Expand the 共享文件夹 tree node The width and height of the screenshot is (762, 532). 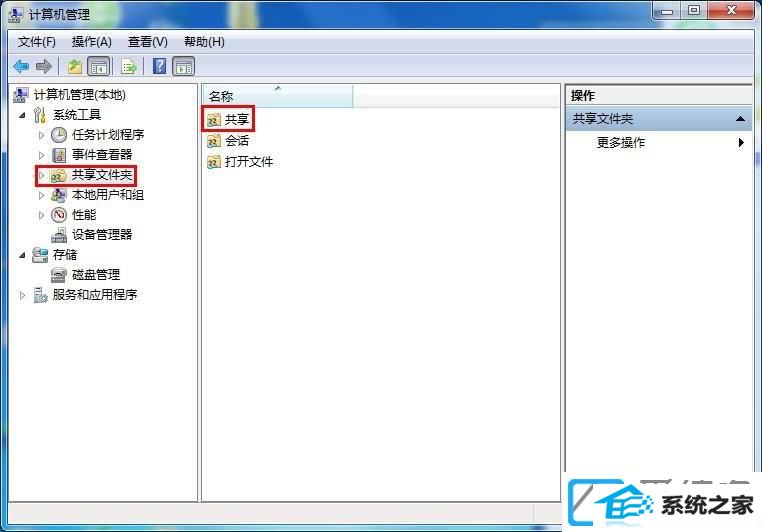(41, 175)
